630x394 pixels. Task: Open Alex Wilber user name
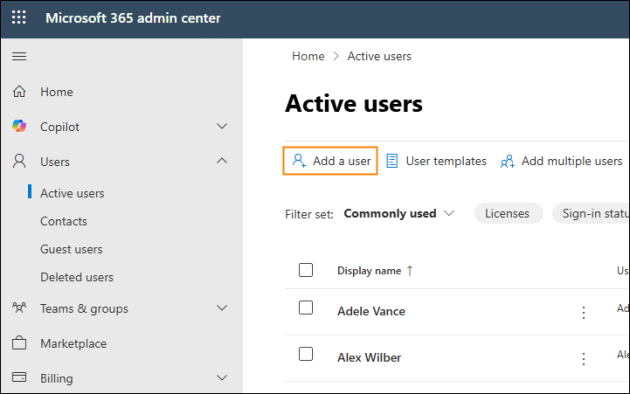369,357
